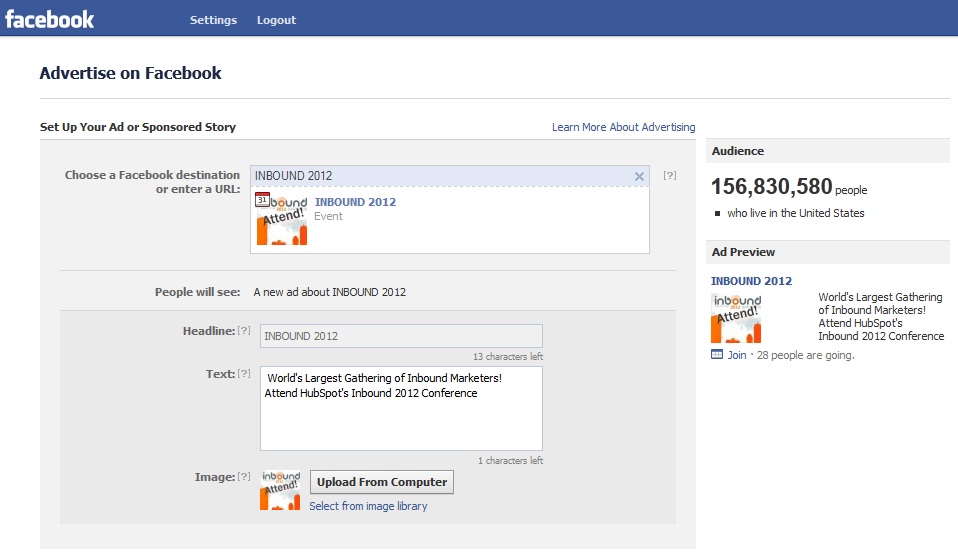Click the Ad Preview image thumbnail
The width and height of the screenshot is (958, 560).
(736, 318)
